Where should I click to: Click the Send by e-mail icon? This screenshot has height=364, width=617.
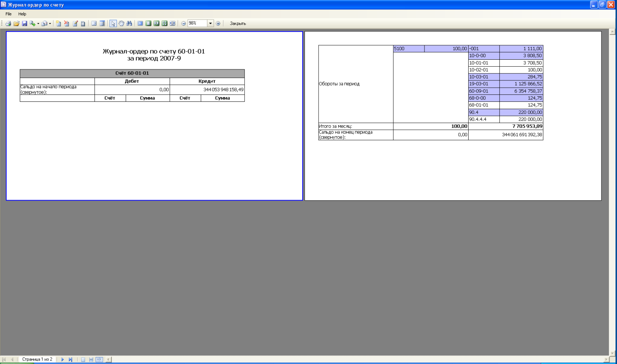point(44,23)
